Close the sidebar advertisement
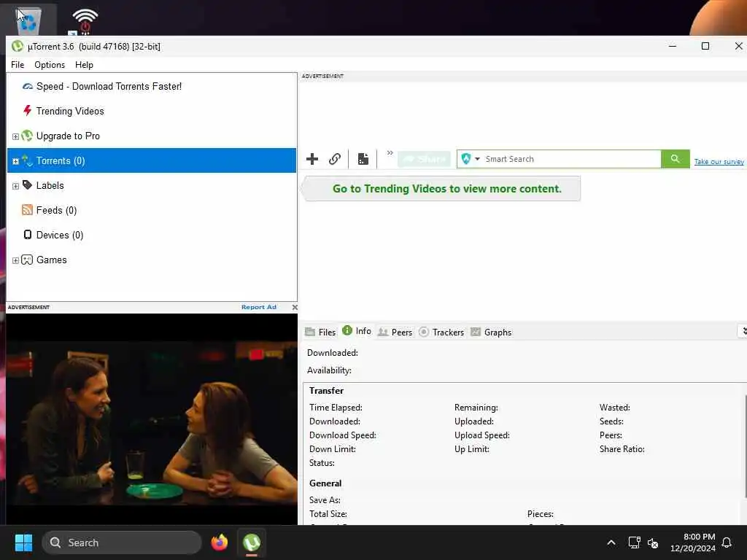This screenshot has width=747, height=560. pos(295,307)
